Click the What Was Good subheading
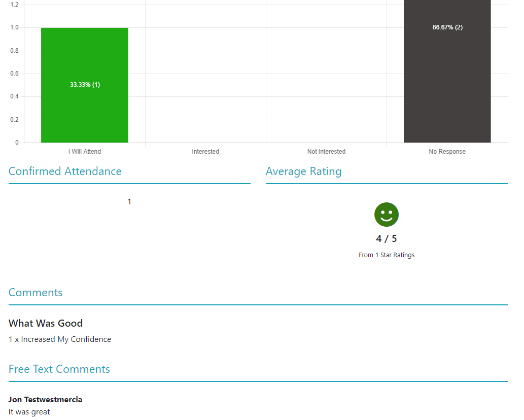 click(46, 324)
